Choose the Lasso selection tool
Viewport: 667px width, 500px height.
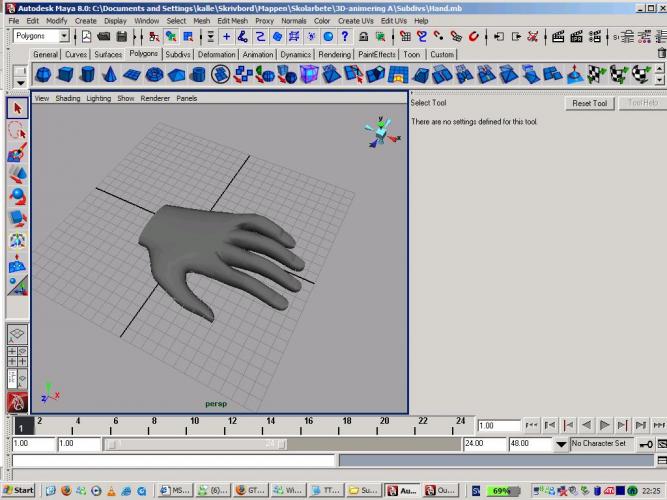tap(17, 130)
